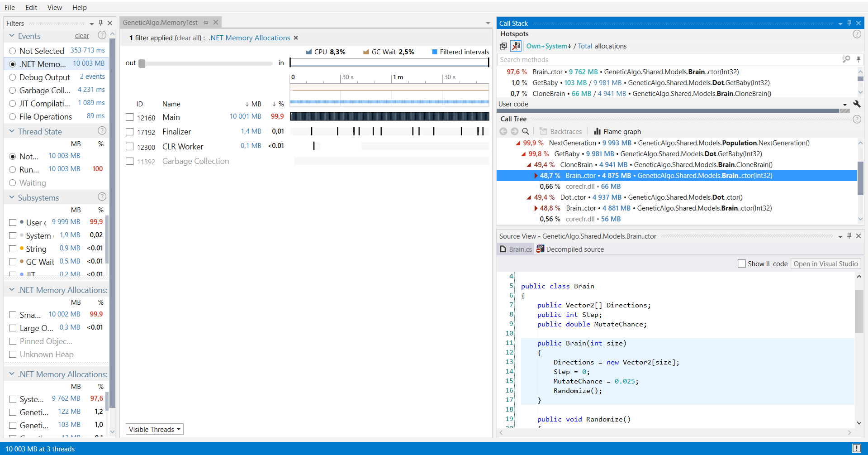Check the Main thread 12168 checkbox

pos(130,117)
